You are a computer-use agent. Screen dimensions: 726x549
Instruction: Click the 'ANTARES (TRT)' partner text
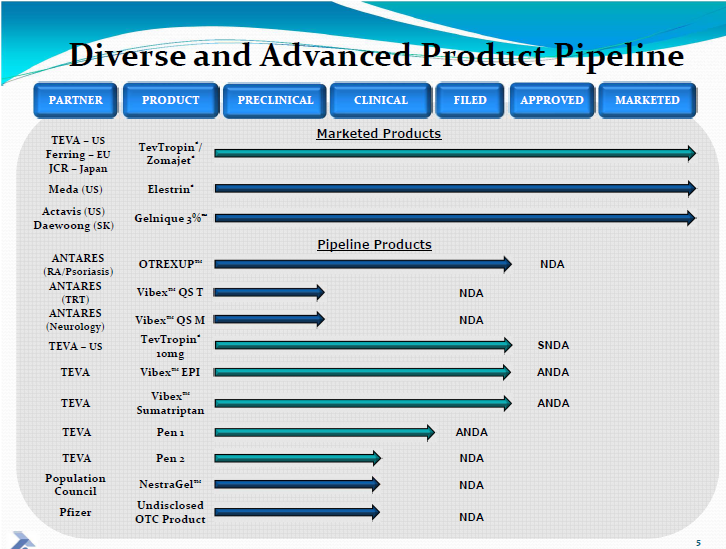75,293
